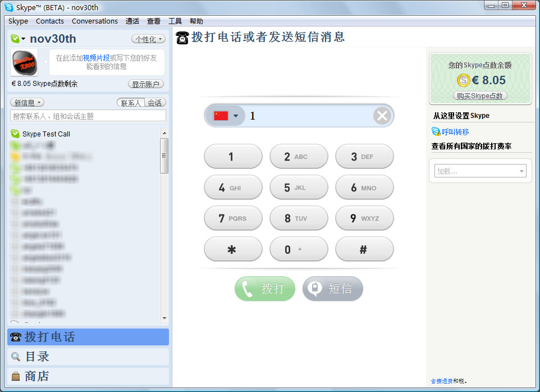This screenshot has width=540, height=392.
Task: Tap the 0 + keypad key
Action: pos(299,249)
